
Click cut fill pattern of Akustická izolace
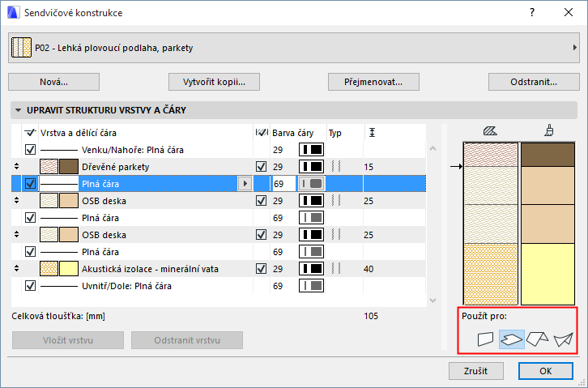[x=49, y=269]
